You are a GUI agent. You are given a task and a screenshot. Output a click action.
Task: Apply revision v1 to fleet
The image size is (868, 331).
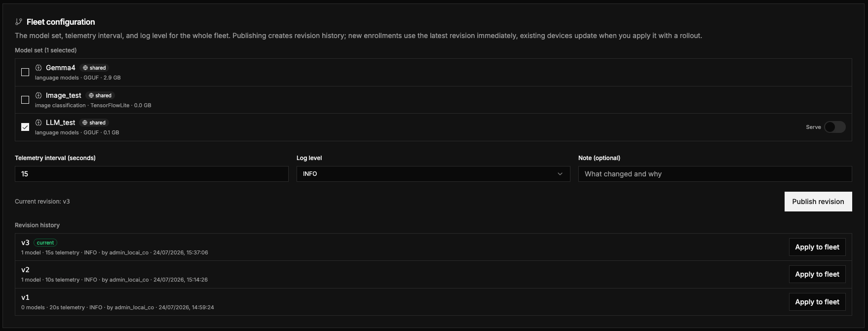(x=817, y=302)
